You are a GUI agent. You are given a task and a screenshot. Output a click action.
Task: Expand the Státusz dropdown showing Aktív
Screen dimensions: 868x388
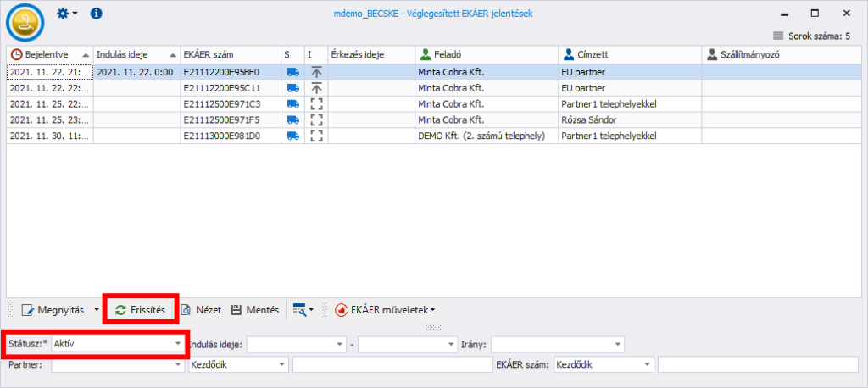[178, 344]
